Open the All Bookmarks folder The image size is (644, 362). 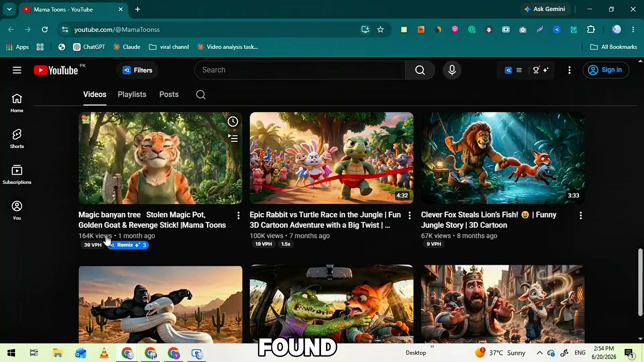[613, 47]
